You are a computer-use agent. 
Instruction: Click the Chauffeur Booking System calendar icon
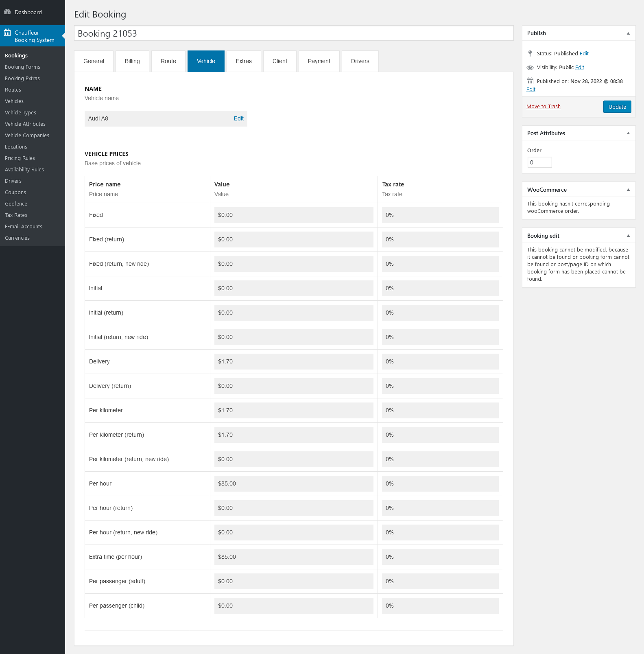coord(7,33)
